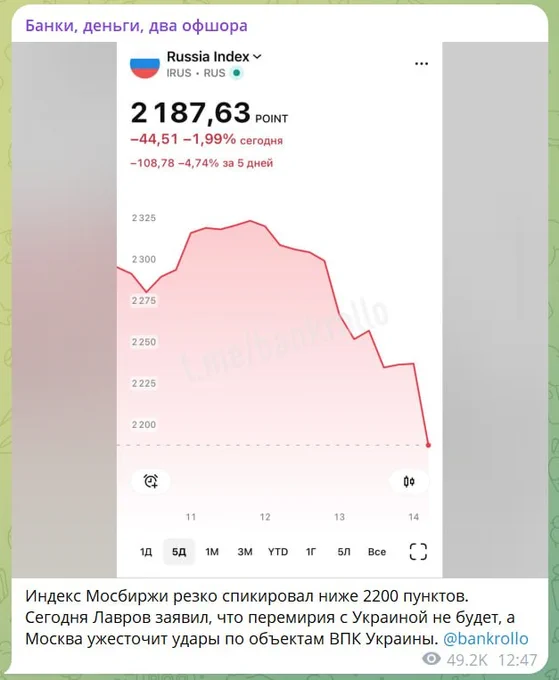Viewport: 559px width, 680px height.
Task: Switch chart to 1М period
Action: pos(212,552)
